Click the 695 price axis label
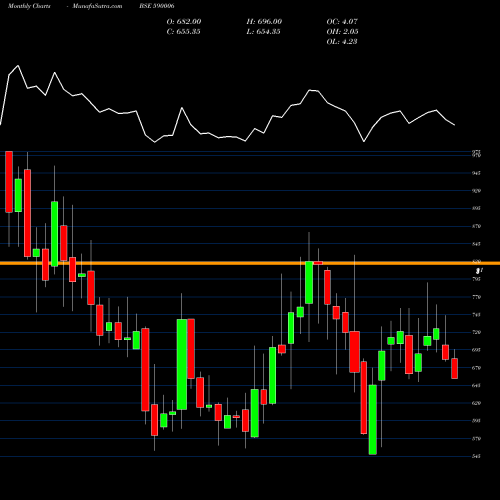The width and height of the screenshot is (500, 500). (x=476, y=350)
